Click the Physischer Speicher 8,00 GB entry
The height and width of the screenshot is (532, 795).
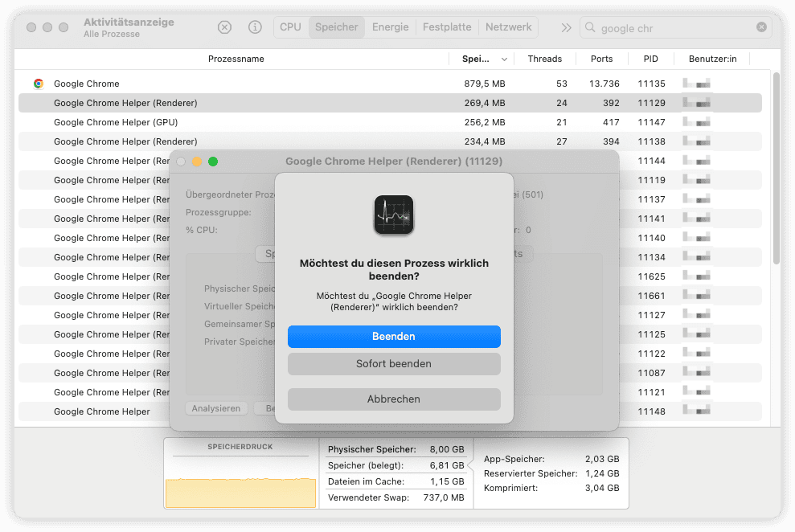coord(396,449)
